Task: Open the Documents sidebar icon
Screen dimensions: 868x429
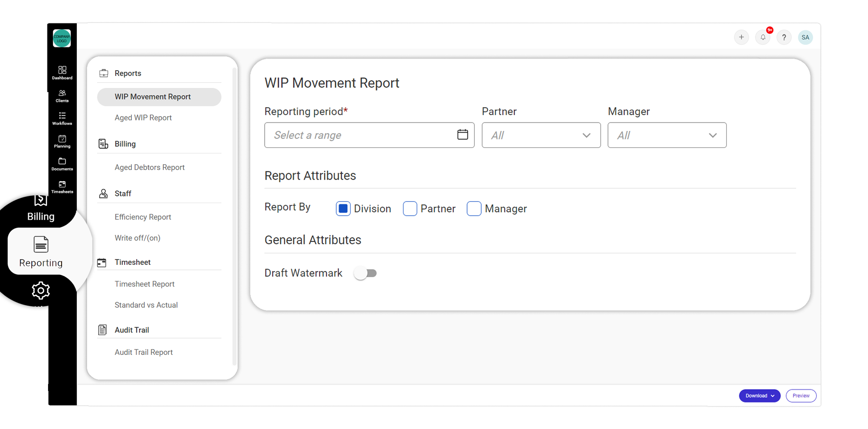Action: tap(62, 163)
